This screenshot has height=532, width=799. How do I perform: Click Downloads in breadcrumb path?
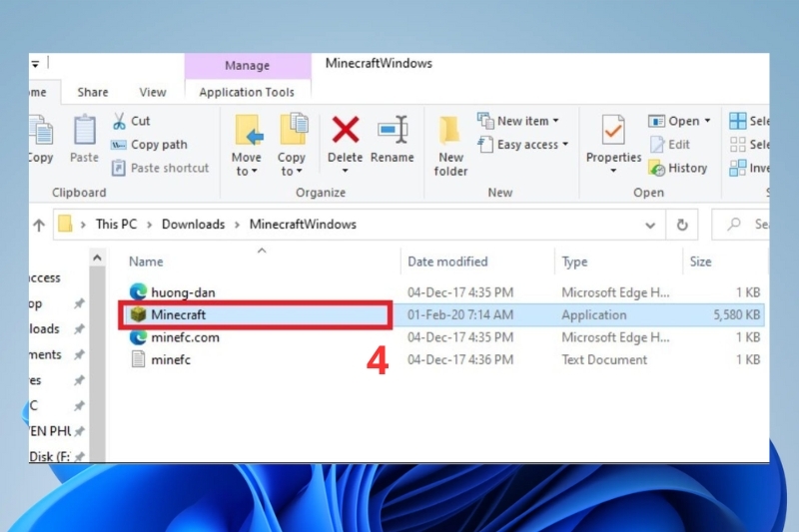193,224
